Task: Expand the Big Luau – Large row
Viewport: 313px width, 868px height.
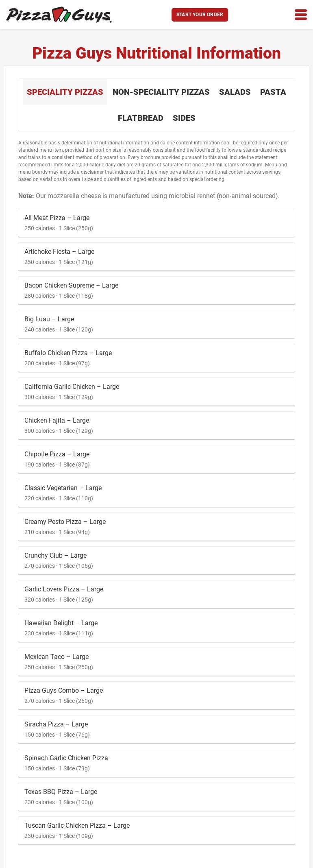Action: tap(156, 324)
